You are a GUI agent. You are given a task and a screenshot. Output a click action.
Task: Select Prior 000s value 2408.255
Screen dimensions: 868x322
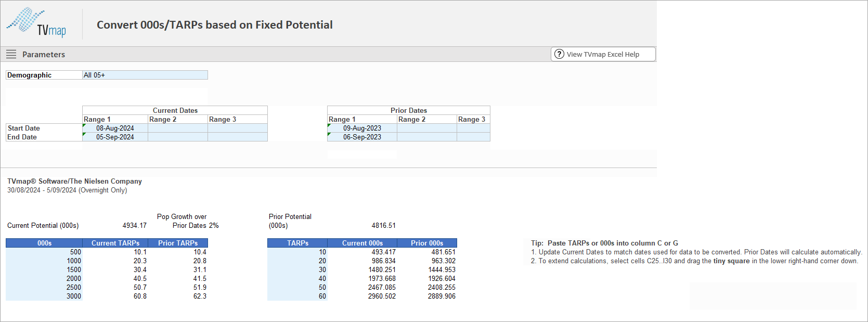point(427,287)
